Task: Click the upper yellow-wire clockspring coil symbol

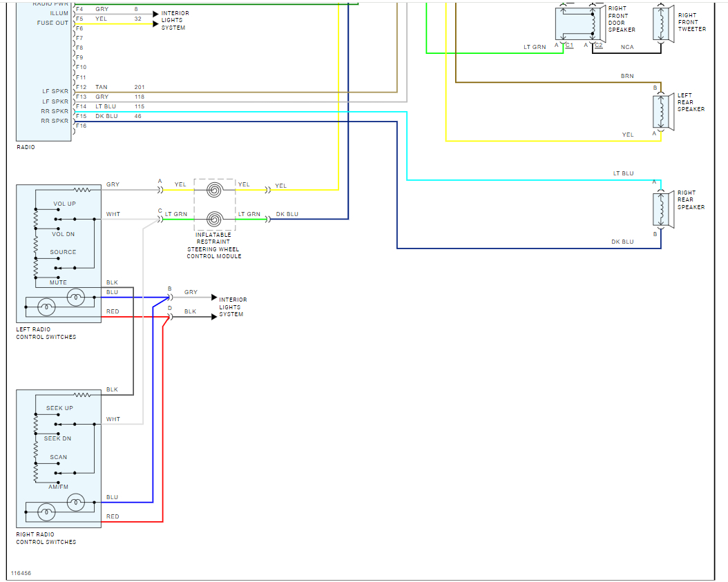Action: click(214, 188)
